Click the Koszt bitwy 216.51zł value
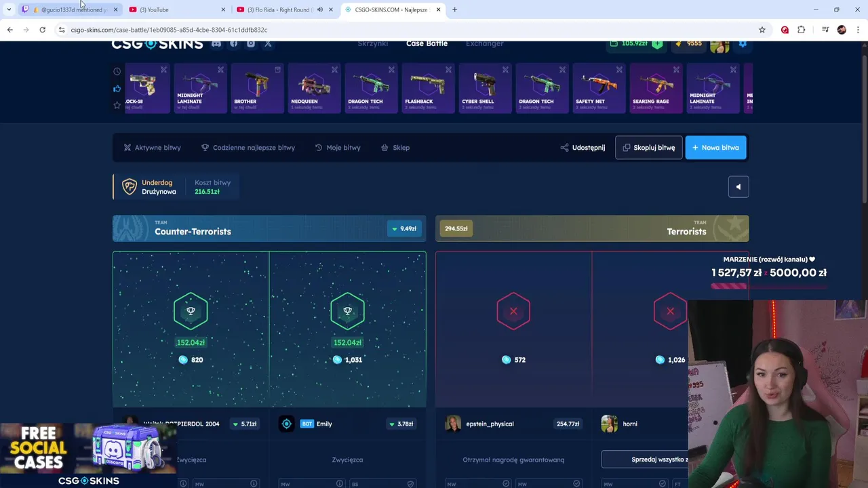The height and width of the screenshot is (488, 868). pyautogui.click(x=207, y=192)
